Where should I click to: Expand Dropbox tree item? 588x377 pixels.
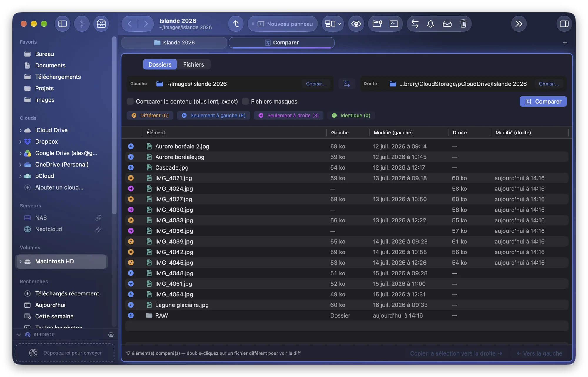point(20,142)
